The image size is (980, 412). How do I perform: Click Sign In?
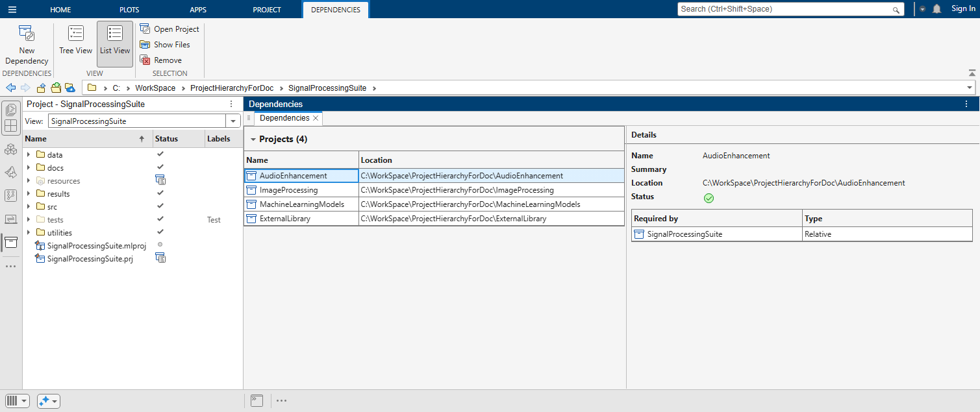[963, 9]
